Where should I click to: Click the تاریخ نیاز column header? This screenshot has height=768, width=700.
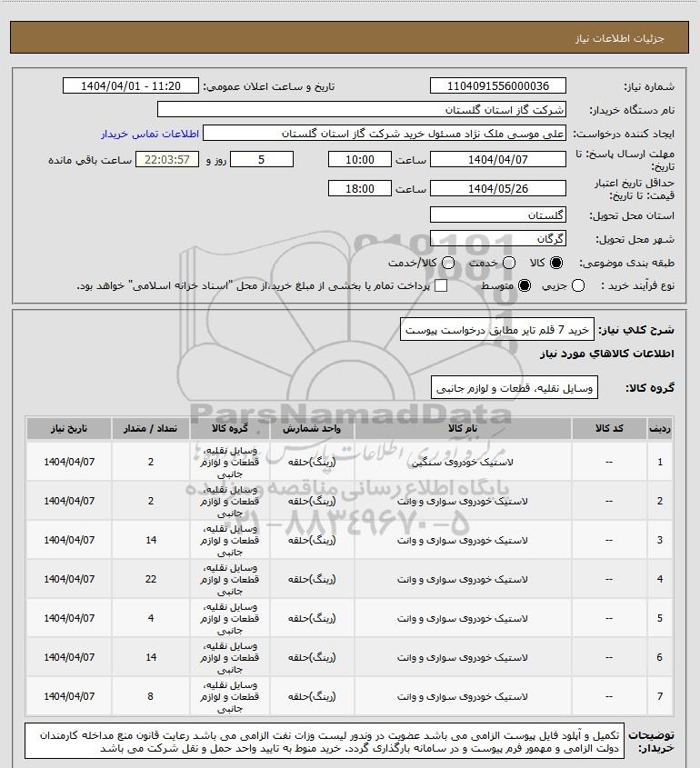point(69,429)
